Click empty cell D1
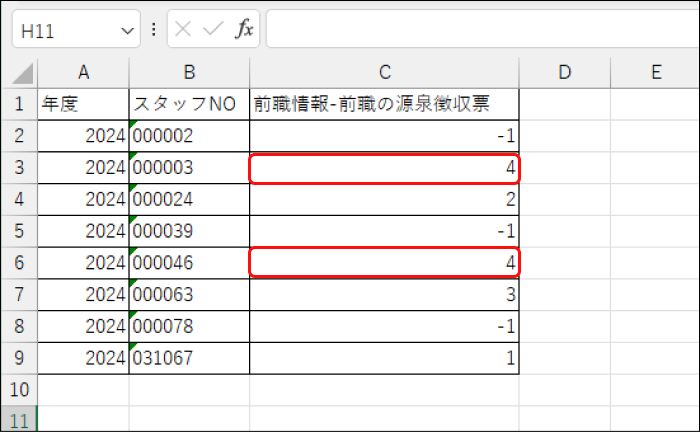The image size is (700, 432). point(565,104)
